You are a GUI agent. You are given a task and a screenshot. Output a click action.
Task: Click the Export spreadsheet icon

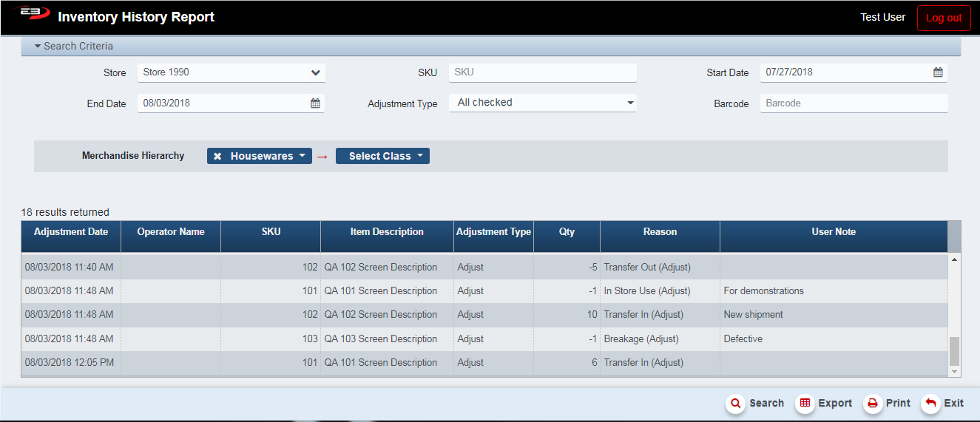805,404
